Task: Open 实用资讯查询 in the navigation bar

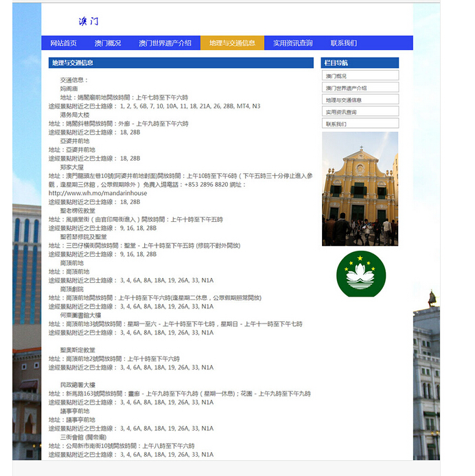Action: (292, 43)
